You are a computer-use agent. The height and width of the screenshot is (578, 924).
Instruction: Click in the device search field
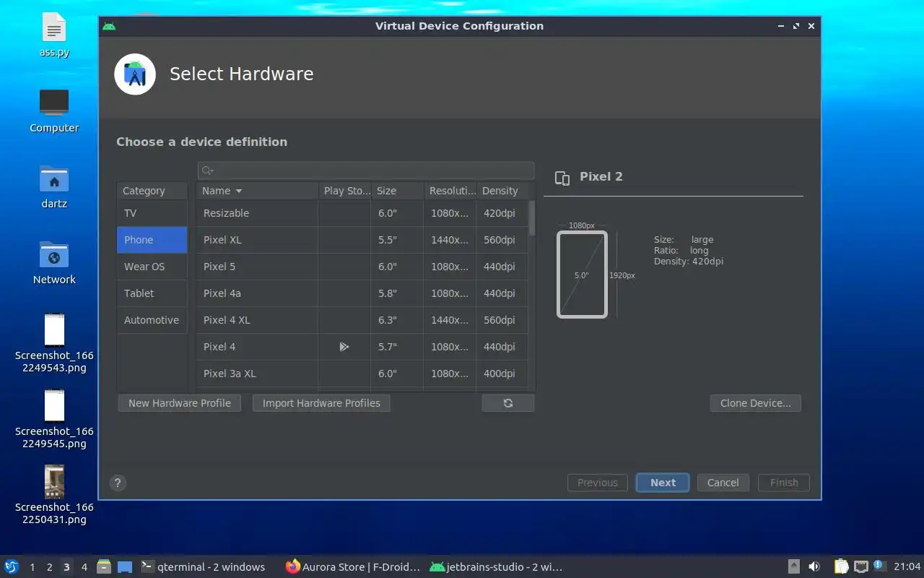tap(366, 171)
